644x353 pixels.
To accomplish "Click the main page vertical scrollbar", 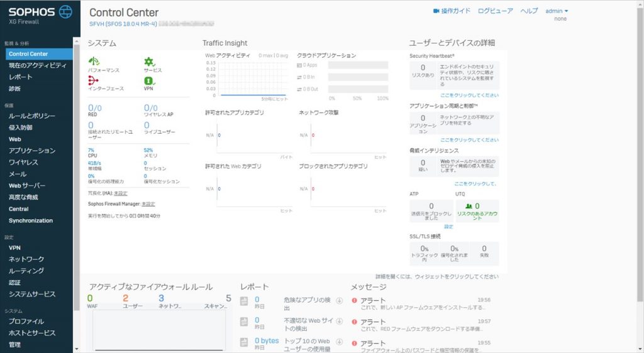I will (x=641, y=156).
